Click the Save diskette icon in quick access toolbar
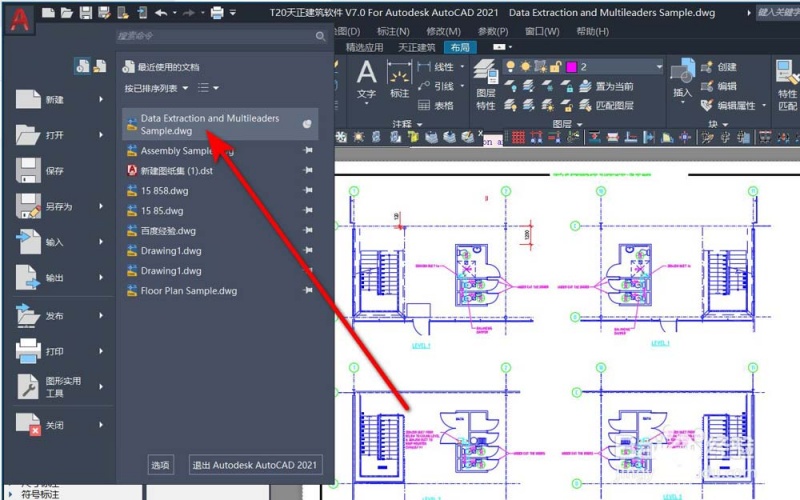 [x=85, y=12]
